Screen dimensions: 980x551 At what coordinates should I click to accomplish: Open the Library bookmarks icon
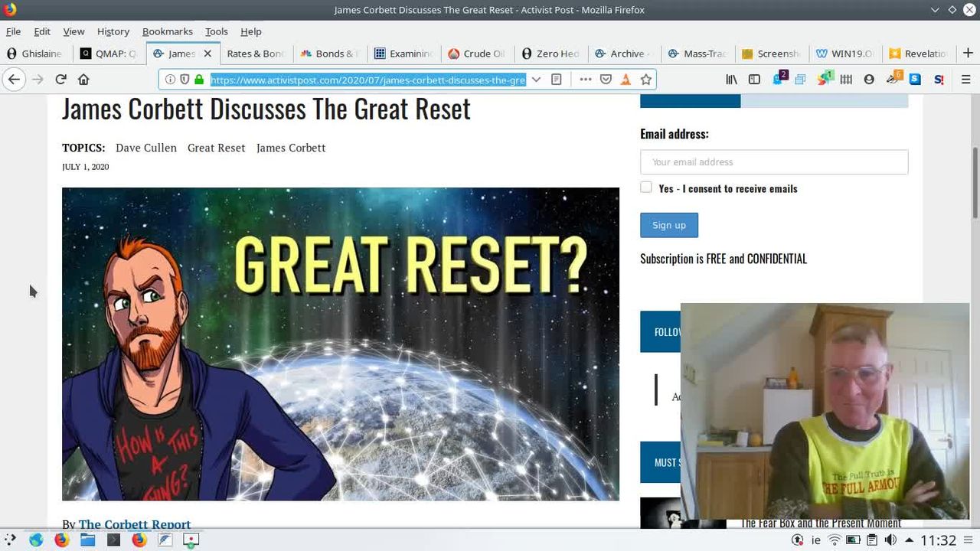(732, 79)
